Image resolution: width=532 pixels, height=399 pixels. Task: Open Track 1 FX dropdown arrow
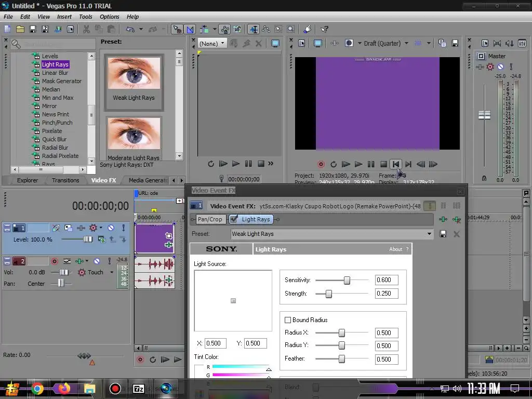[x=101, y=228]
